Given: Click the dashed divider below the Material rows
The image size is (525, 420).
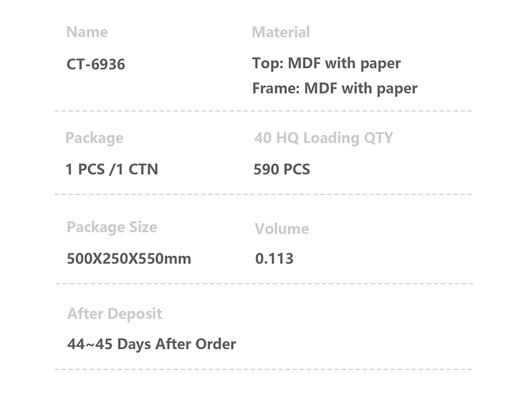Looking at the screenshot, I should (x=262, y=112).
